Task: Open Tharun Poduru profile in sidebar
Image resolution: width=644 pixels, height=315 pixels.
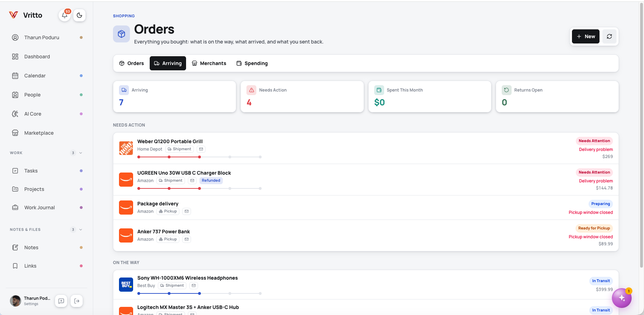Action: (47, 37)
